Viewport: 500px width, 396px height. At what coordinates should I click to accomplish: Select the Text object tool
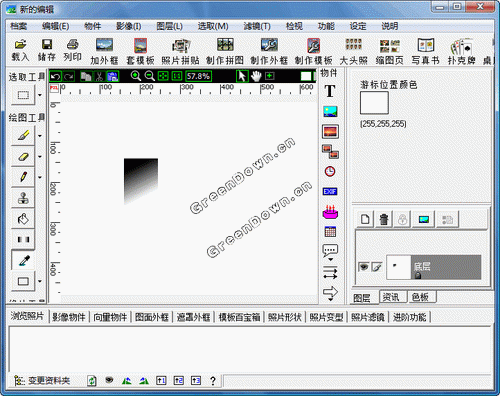point(330,91)
